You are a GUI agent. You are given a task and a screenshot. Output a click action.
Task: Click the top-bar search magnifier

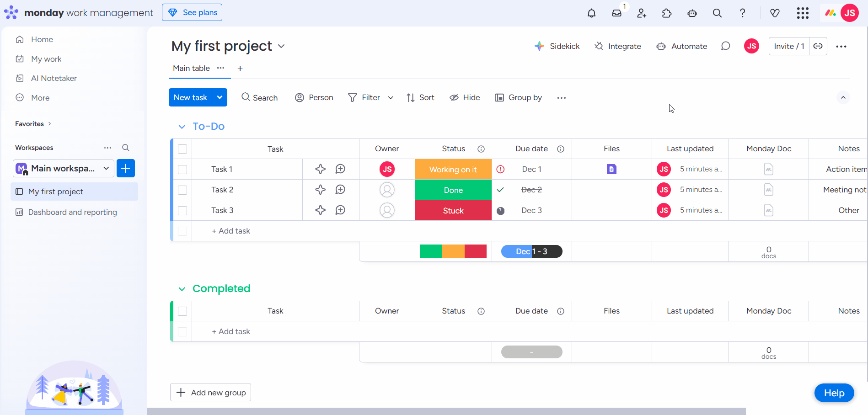click(x=717, y=13)
